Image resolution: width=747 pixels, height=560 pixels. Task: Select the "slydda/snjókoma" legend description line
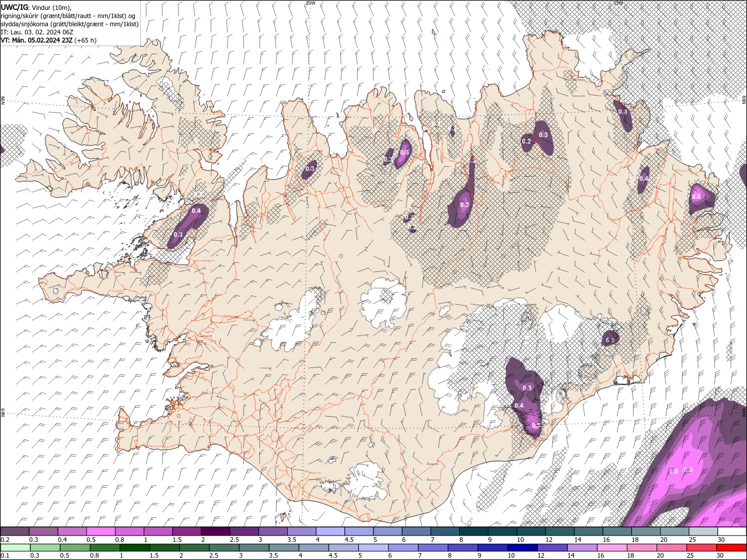coord(69,24)
